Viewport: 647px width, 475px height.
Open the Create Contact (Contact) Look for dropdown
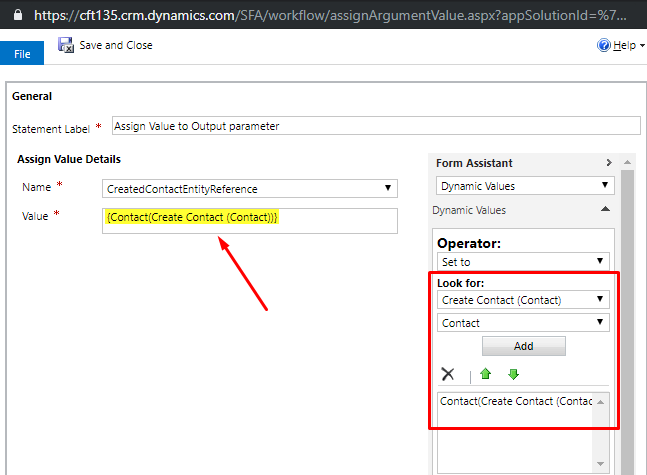click(523, 300)
